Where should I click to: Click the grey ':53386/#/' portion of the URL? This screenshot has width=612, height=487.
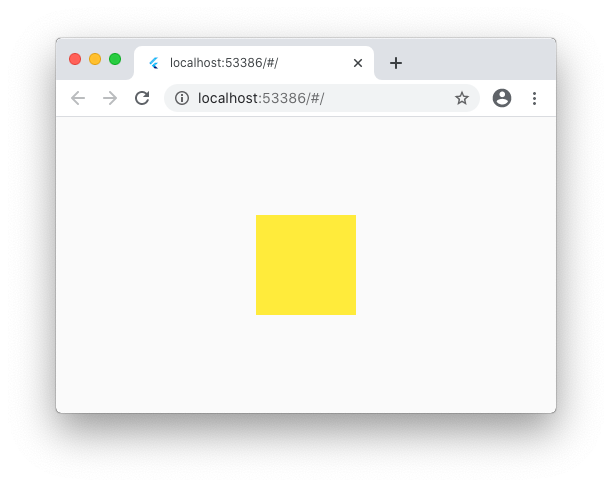(291, 98)
